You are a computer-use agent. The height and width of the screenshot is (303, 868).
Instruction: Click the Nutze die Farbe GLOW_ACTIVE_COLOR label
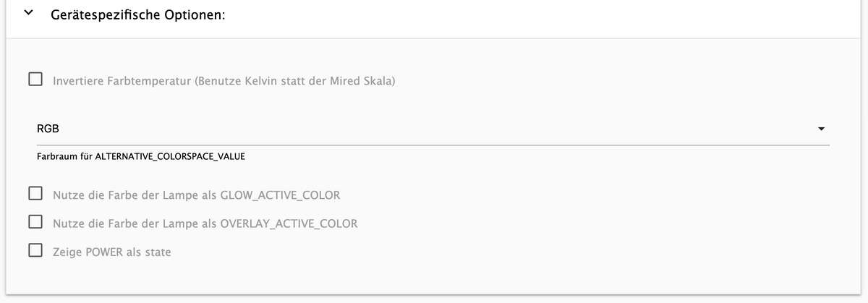pyautogui.click(x=196, y=195)
